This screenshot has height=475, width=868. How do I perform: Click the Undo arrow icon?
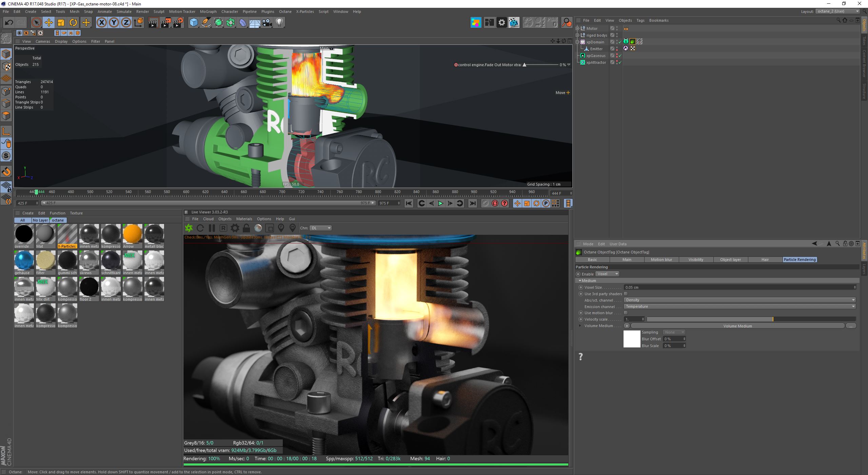(x=9, y=23)
